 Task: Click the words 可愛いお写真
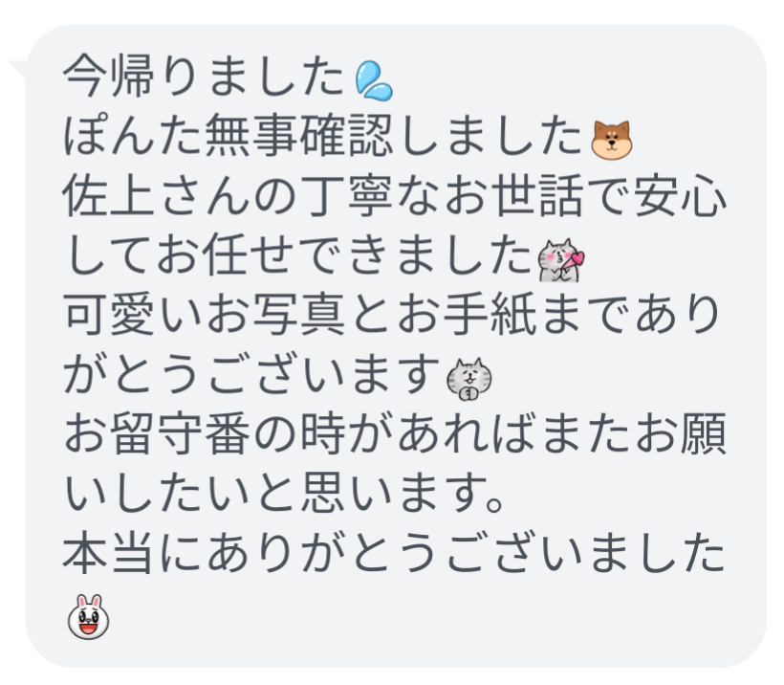click(204, 314)
